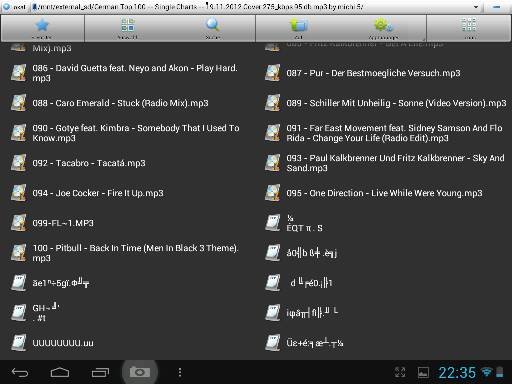
Task: Click the globe icon before the path
Action: tap(6, 6)
